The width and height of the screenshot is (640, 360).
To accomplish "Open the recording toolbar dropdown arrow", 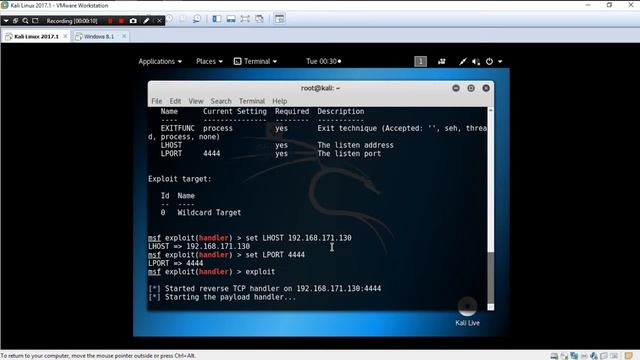I will [x=6, y=21].
